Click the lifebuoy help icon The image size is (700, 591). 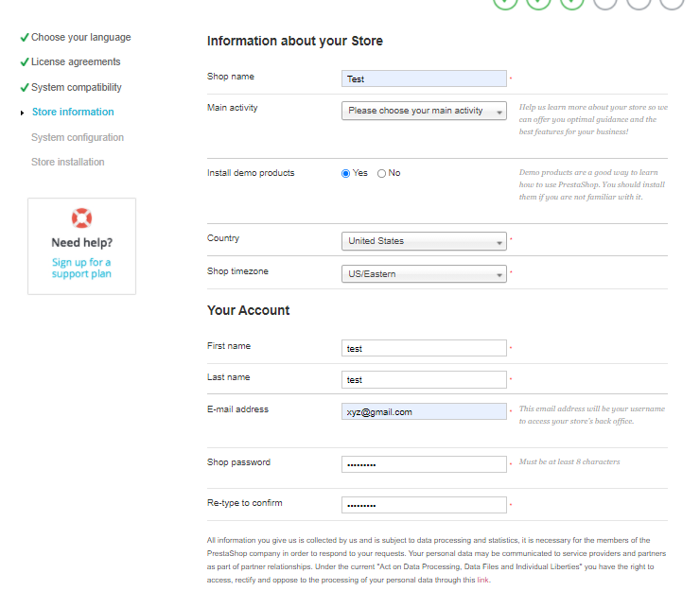tap(81, 217)
